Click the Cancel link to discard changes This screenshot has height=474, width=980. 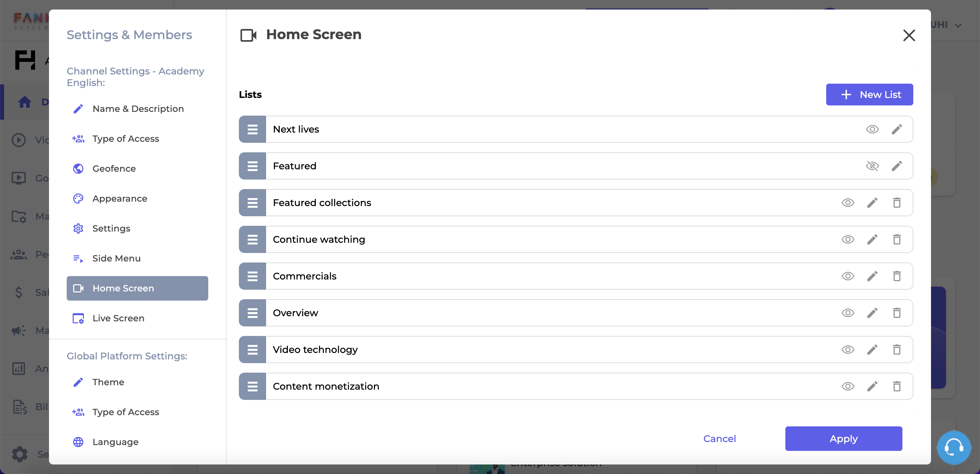pos(719,438)
